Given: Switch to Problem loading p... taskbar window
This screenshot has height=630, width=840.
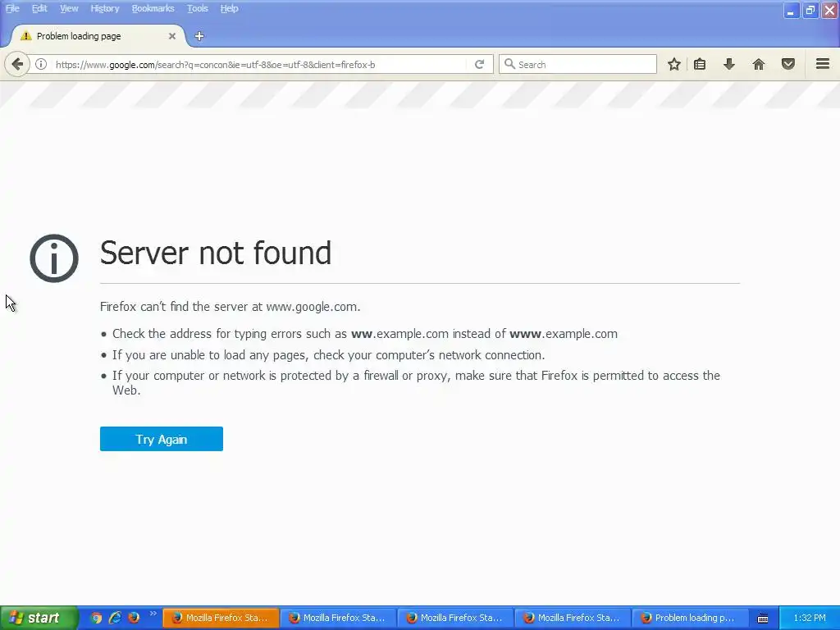Looking at the screenshot, I should pos(690,618).
